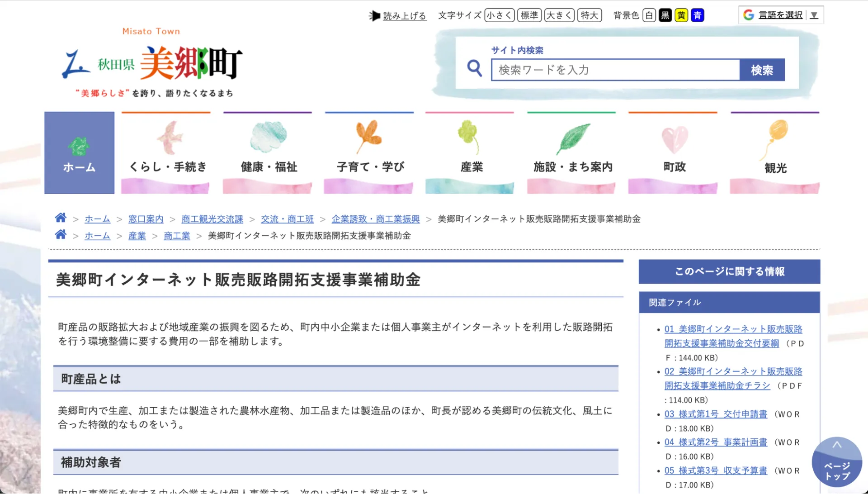
Task: Open the 健康・福祉 navigation tab
Action: (268, 152)
